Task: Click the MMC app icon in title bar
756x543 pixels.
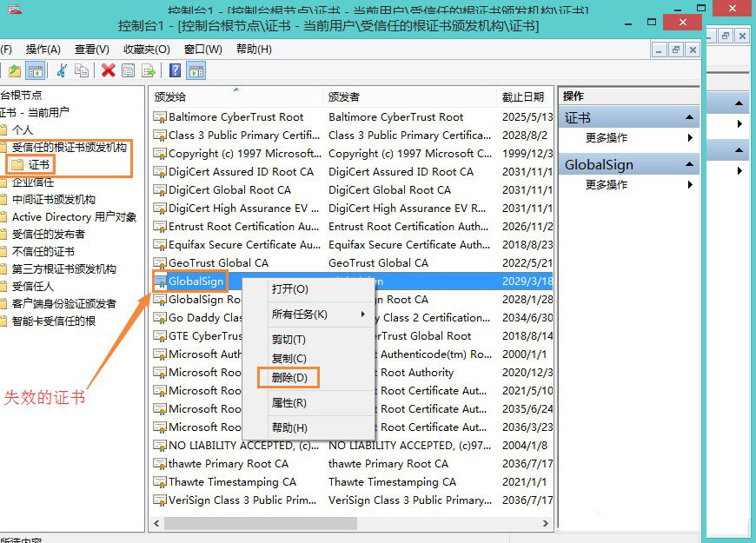Action: pyautogui.click(x=15, y=8)
